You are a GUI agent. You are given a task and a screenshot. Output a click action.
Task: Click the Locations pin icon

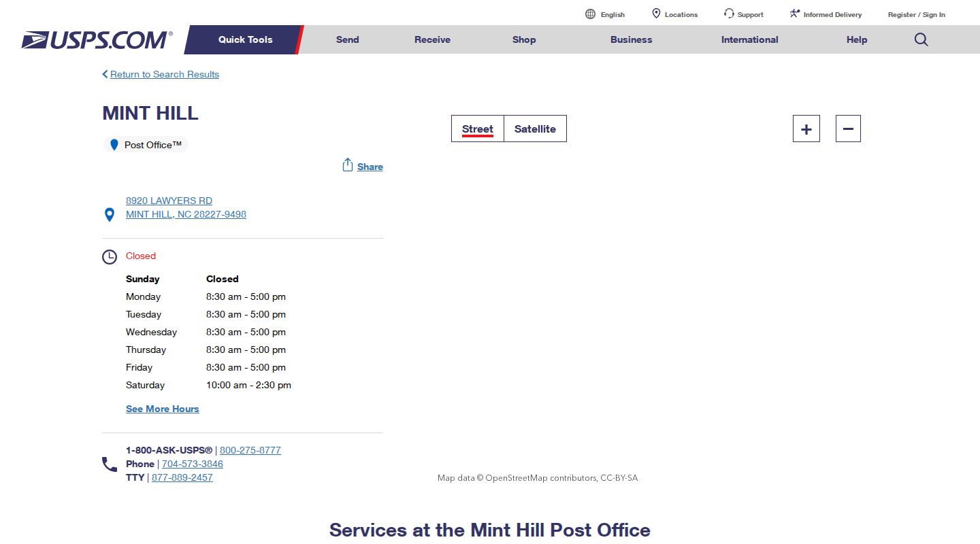(656, 14)
